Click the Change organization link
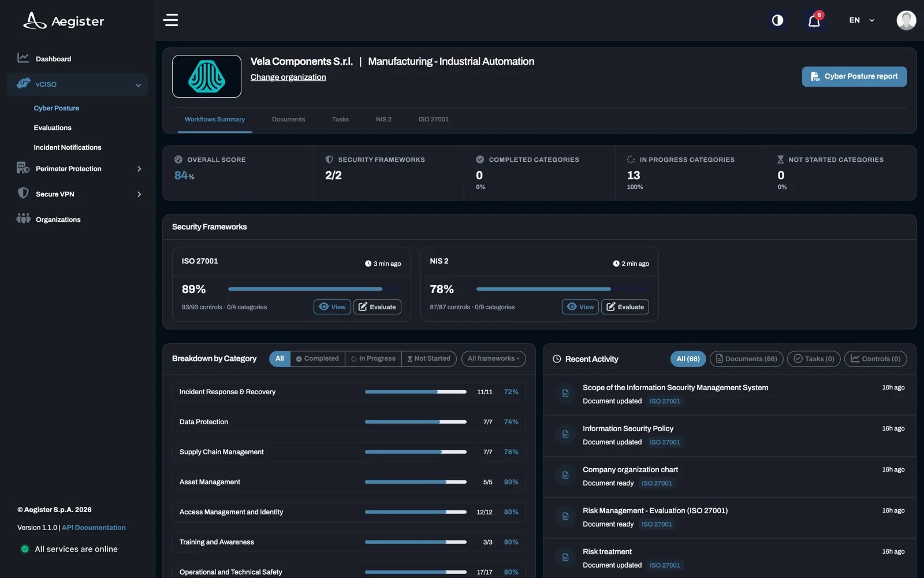 pyautogui.click(x=288, y=77)
